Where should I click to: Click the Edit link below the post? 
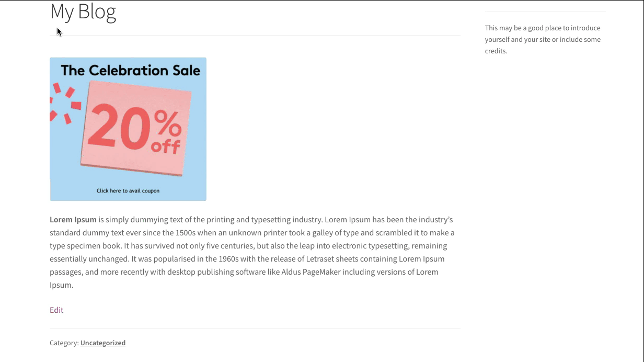[56, 310]
